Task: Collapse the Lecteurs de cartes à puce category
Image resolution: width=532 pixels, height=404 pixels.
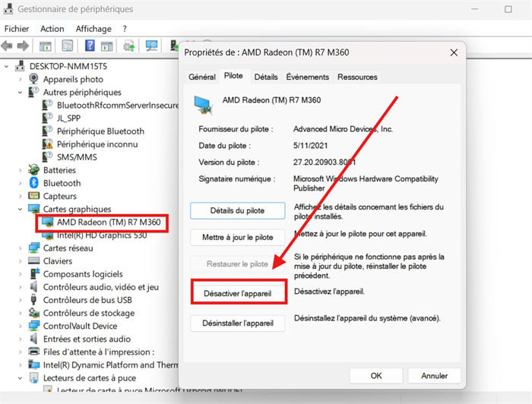Action: (20, 378)
